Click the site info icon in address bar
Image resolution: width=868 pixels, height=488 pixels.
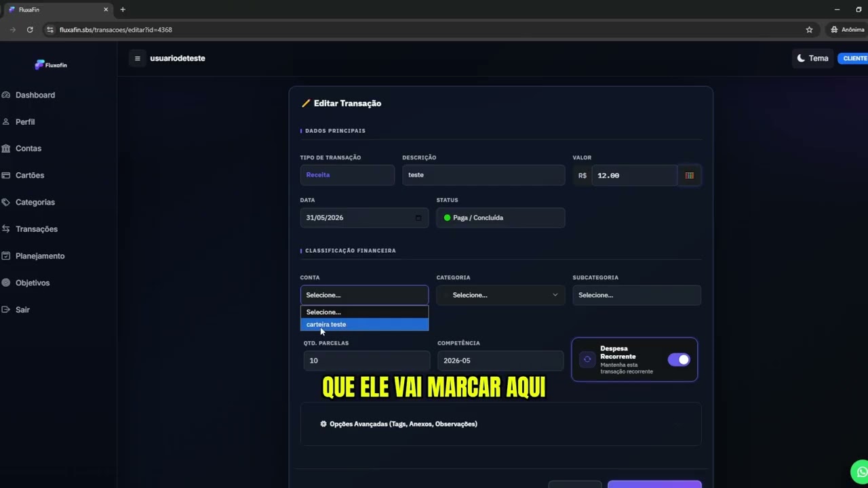(x=50, y=30)
